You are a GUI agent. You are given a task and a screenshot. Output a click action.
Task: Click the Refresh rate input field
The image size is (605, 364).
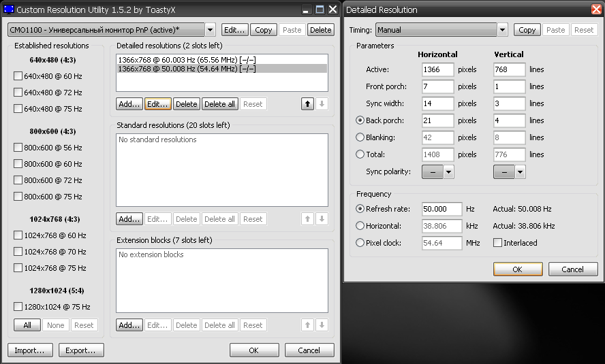click(x=441, y=209)
